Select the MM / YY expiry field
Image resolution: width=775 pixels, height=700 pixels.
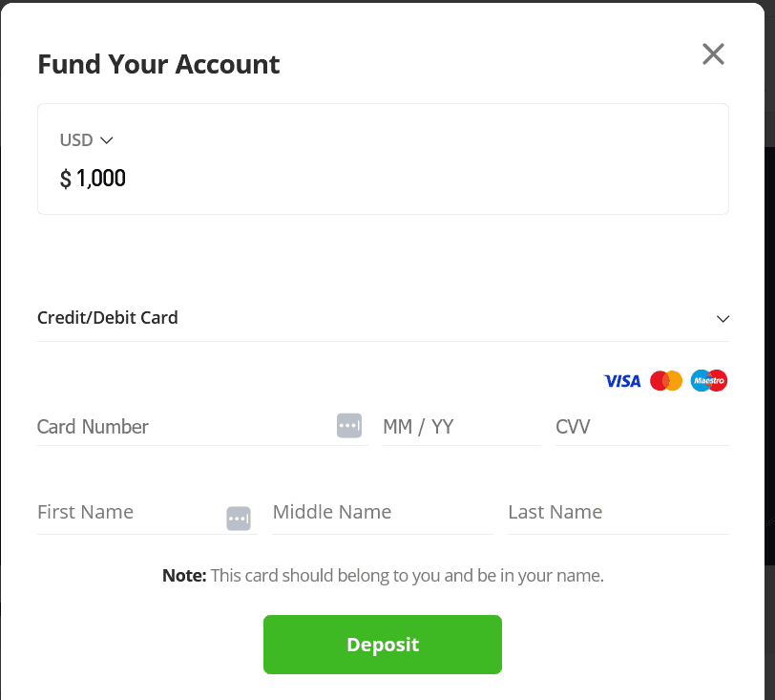coord(461,427)
